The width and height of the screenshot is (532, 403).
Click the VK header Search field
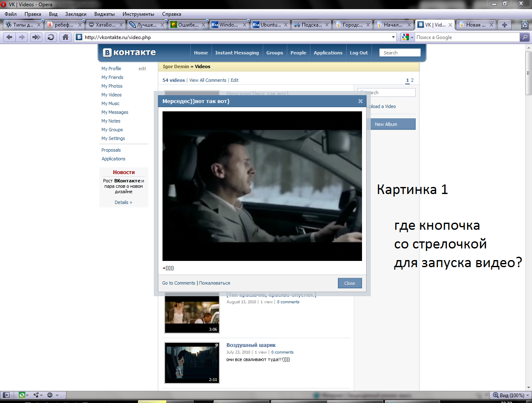[400, 53]
